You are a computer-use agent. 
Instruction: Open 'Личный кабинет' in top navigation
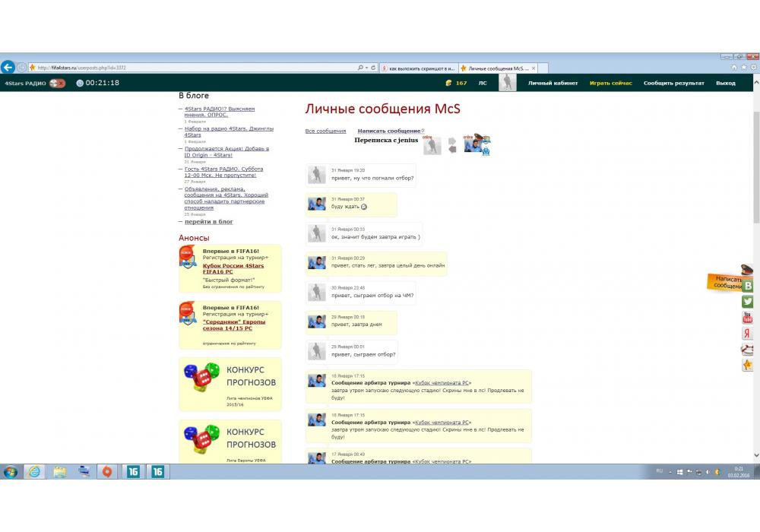(553, 83)
